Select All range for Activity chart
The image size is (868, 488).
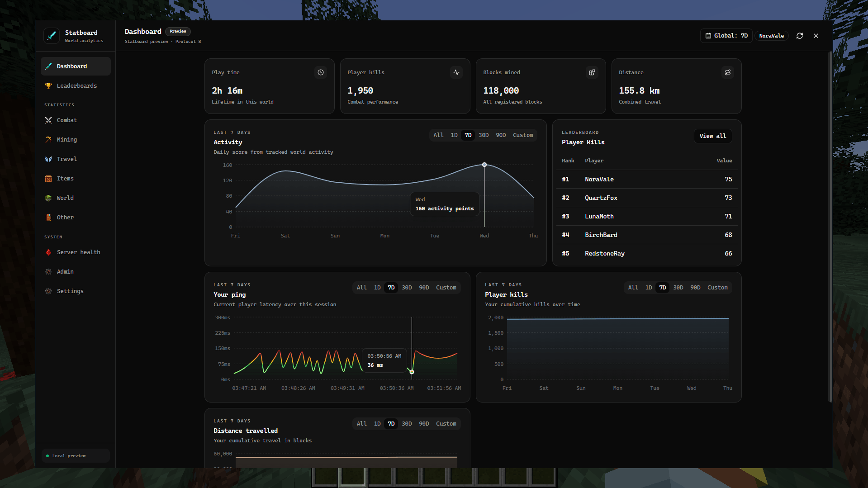click(438, 135)
